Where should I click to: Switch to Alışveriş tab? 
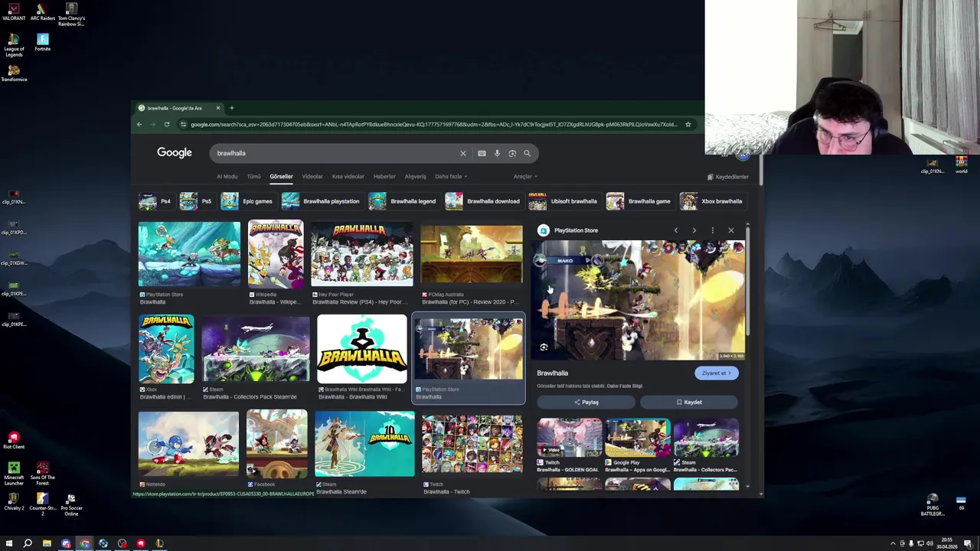pos(415,177)
